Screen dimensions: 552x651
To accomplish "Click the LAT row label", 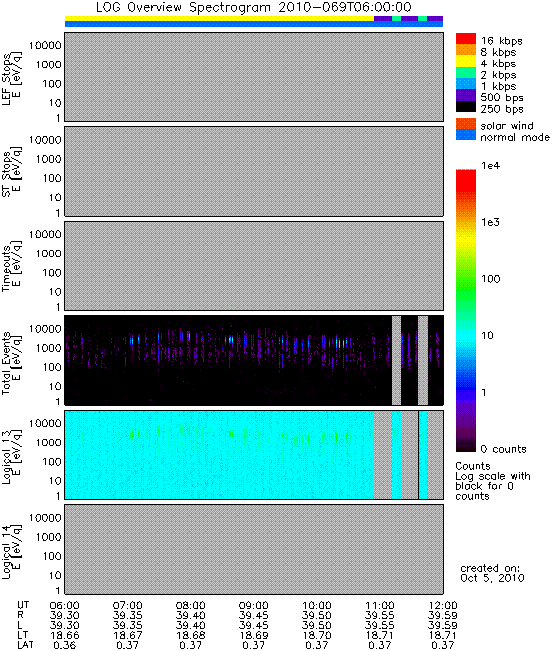I will [x=25, y=645].
